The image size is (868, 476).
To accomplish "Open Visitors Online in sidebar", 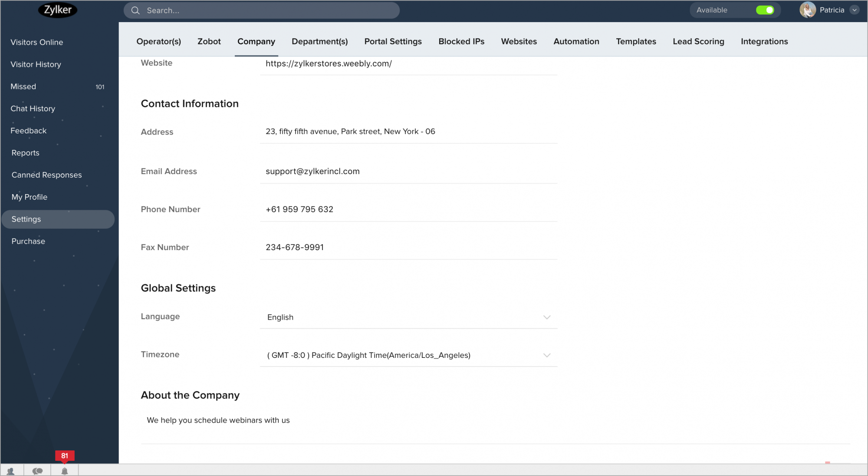I will [x=37, y=42].
